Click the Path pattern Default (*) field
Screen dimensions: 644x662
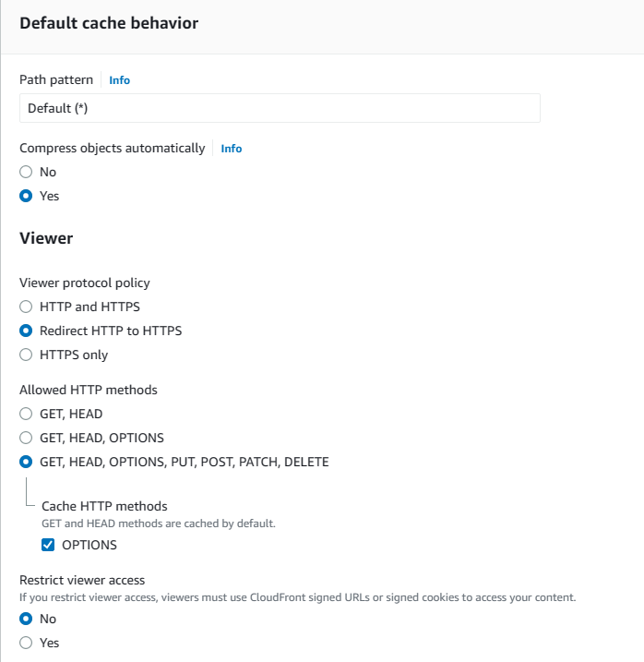(280, 108)
